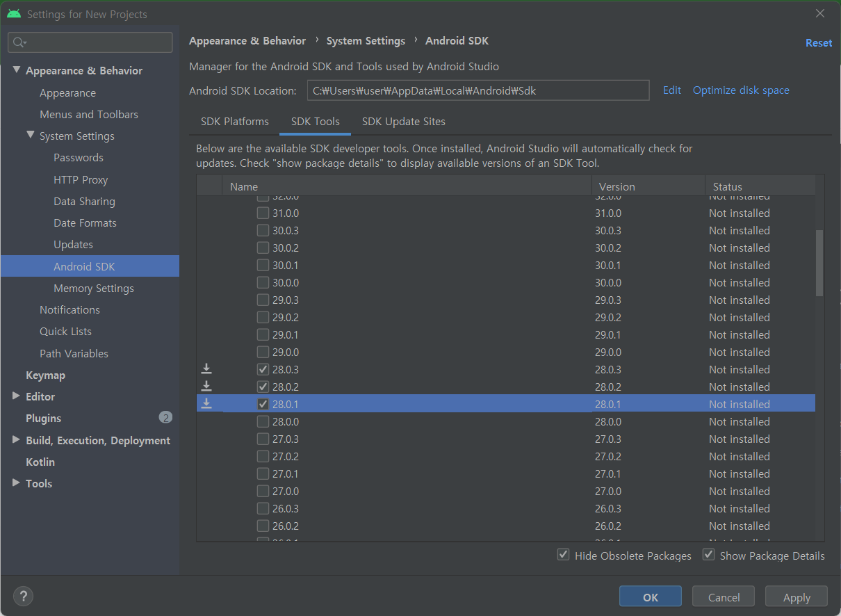Viewport: 841px width, 616px height.
Task: Sort by the Version column header
Action: pyautogui.click(x=648, y=186)
